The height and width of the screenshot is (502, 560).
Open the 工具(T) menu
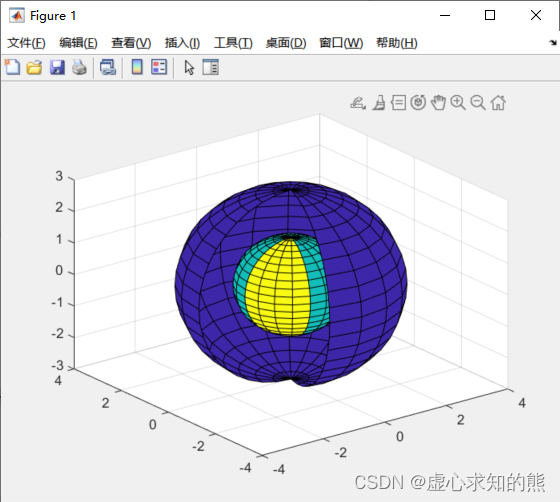233,43
